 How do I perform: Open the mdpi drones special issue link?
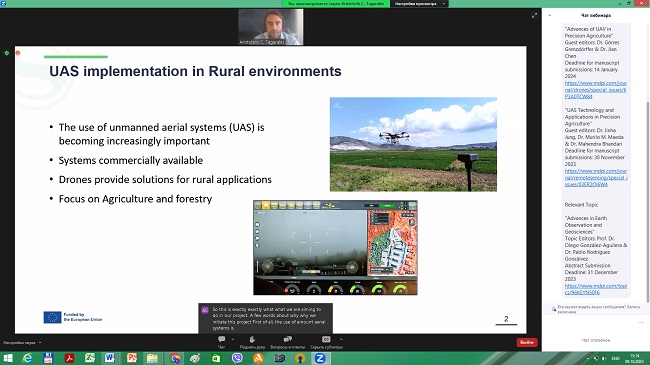point(596,90)
